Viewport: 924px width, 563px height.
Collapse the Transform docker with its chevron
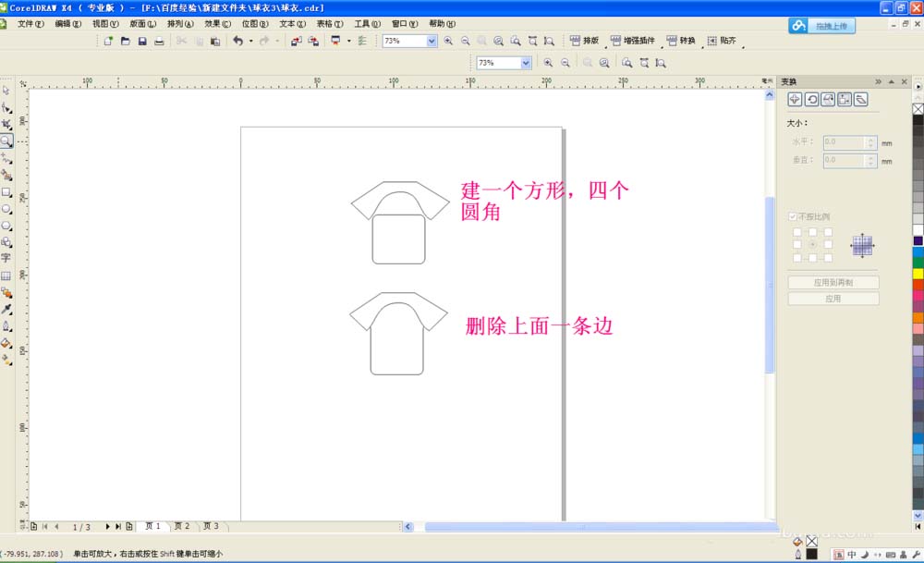879,83
